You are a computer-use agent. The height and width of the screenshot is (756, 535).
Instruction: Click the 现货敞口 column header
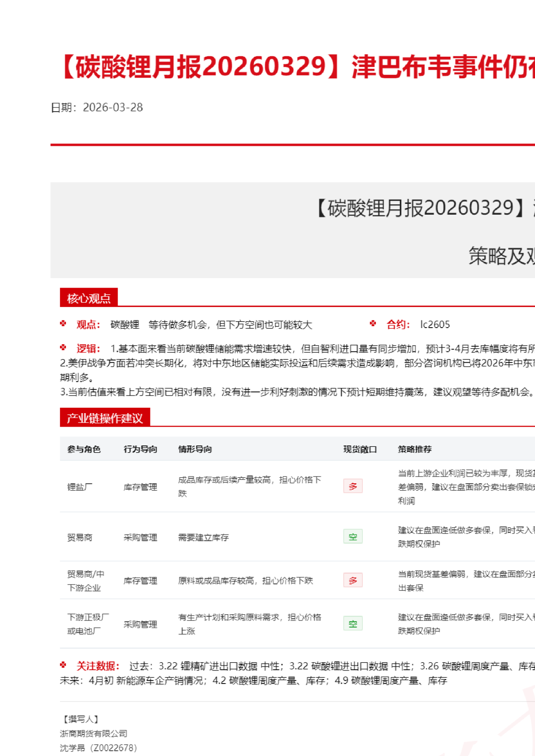point(360,449)
